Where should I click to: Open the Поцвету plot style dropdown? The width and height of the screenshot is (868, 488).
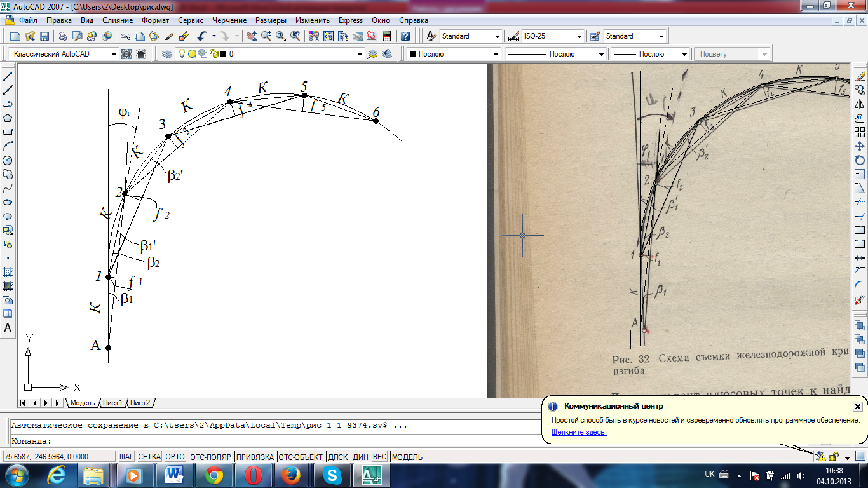point(764,54)
